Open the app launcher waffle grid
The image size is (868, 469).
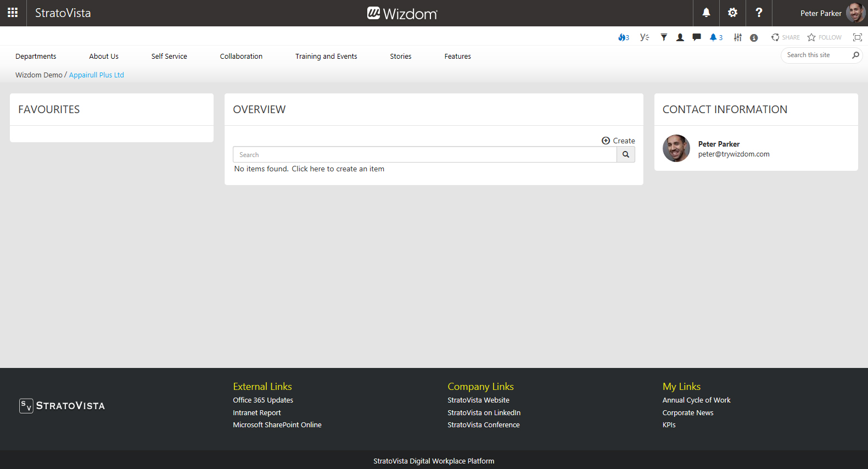[13, 13]
